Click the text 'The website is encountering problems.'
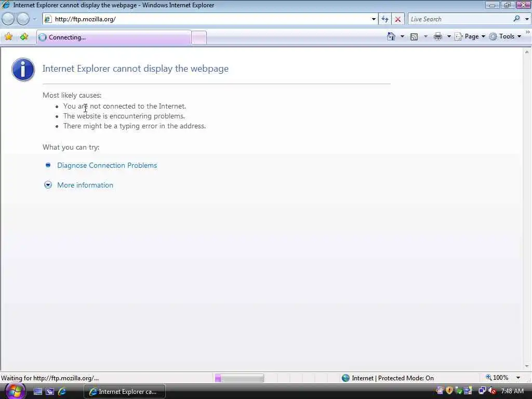 coord(124,116)
